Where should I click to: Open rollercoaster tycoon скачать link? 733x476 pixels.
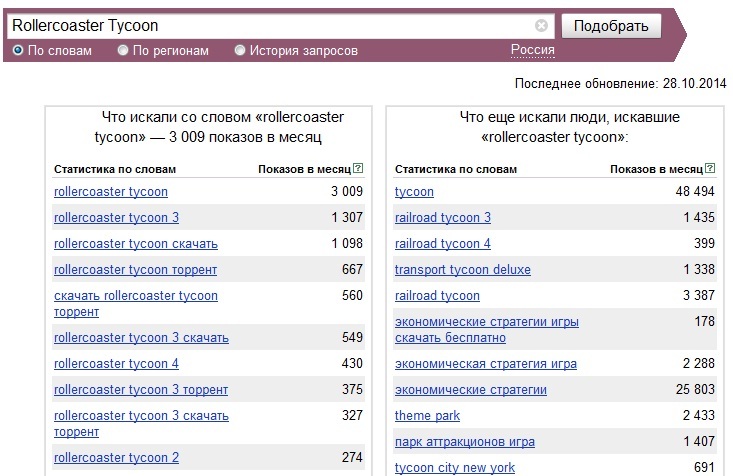[136, 244]
